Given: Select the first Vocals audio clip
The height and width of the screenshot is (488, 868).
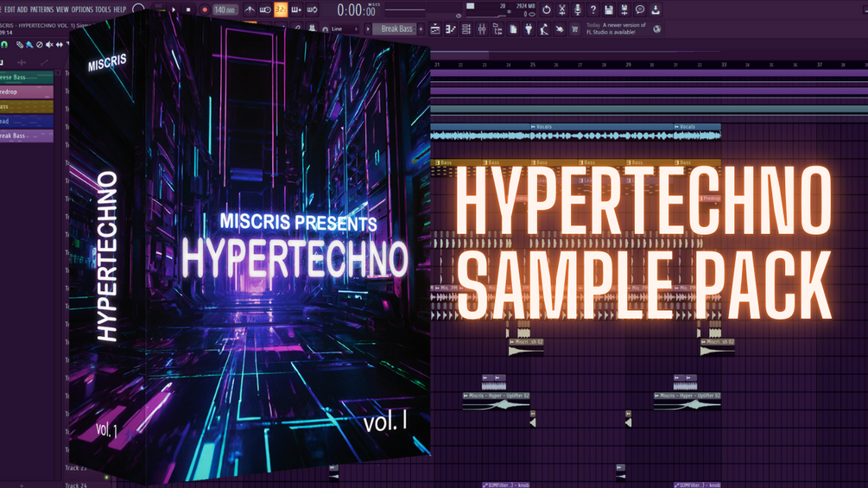Looking at the screenshot, I should tap(601, 132).
